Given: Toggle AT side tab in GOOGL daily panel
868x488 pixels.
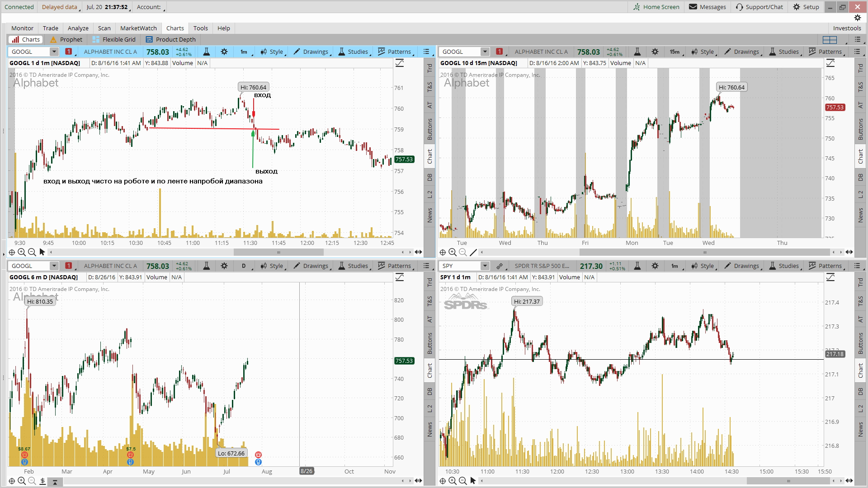Looking at the screenshot, I should point(429,319).
